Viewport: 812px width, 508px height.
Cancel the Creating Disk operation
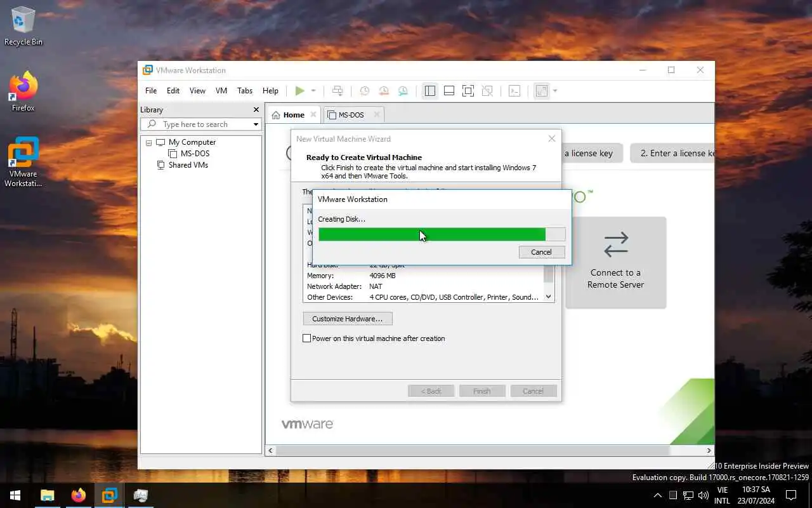(541, 252)
